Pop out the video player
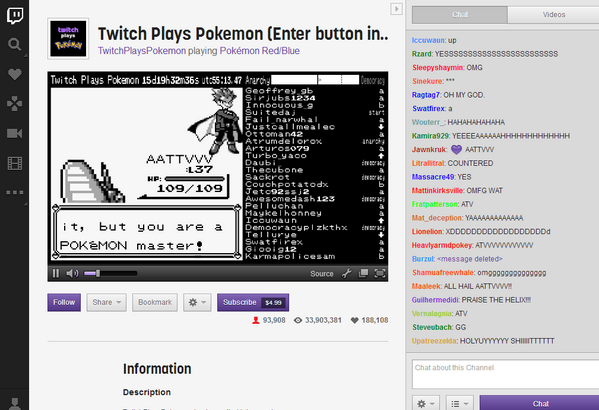Image resolution: width=599 pixels, height=410 pixels. tap(363, 273)
